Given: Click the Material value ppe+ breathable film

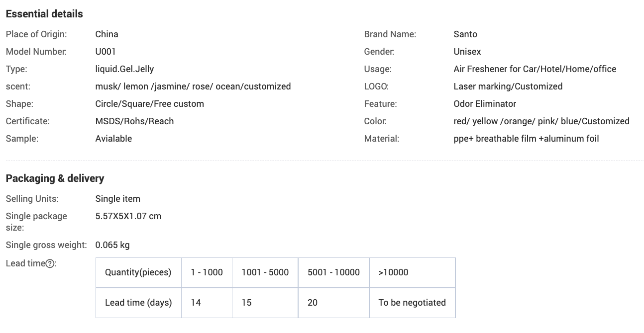Looking at the screenshot, I should [x=526, y=139].
